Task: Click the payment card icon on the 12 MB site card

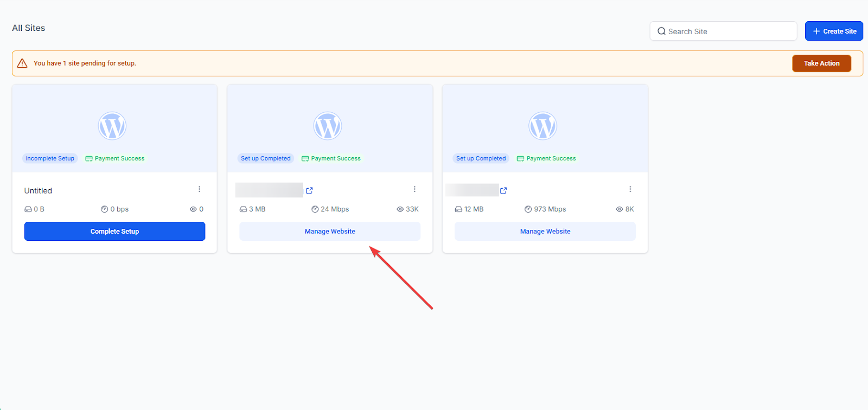Action: (520, 159)
